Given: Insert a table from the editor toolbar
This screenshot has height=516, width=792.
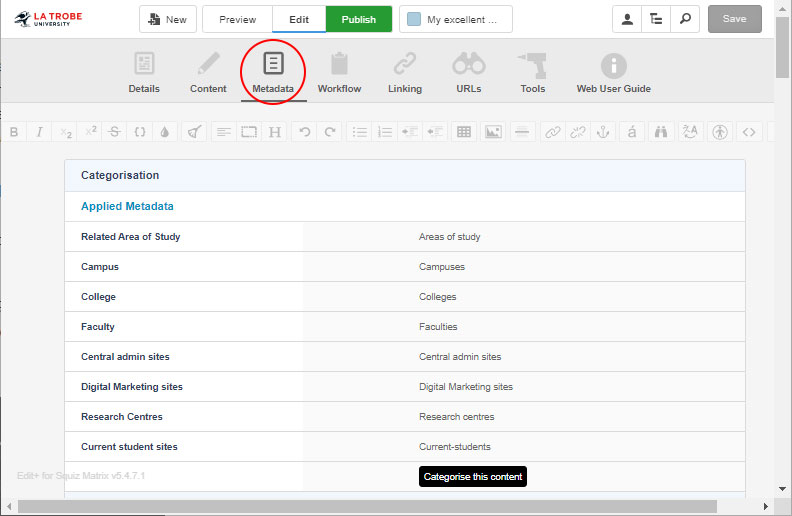Looking at the screenshot, I should pyautogui.click(x=464, y=132).
